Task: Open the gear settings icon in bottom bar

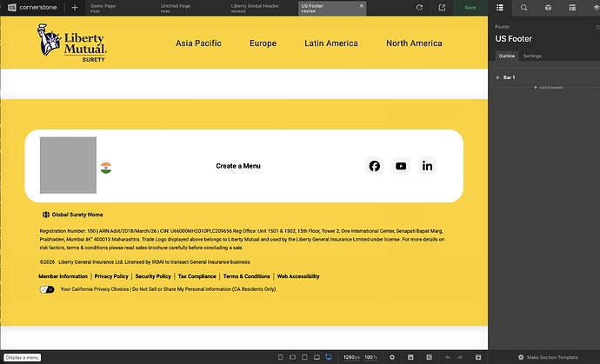Action: (x=392, y=357)
